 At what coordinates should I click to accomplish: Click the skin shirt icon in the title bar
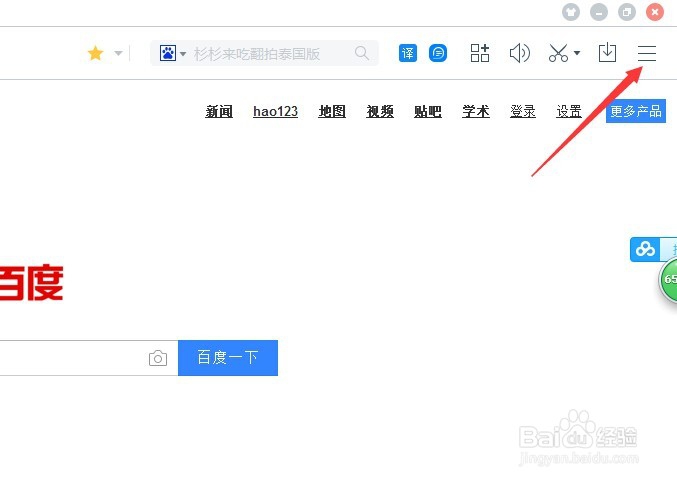[571, 12]
